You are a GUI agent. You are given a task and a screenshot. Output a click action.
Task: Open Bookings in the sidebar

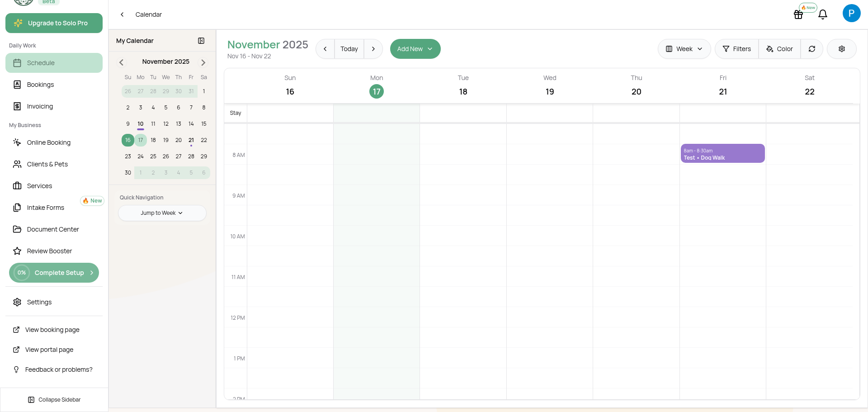click(40, 85)
